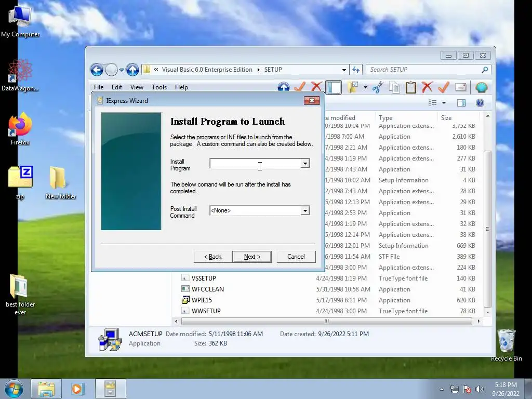Image resolution: width=532 pixels, height=399 pixels.
Task: Cancel the IExpress Wizard
Action: coord(296,257)
